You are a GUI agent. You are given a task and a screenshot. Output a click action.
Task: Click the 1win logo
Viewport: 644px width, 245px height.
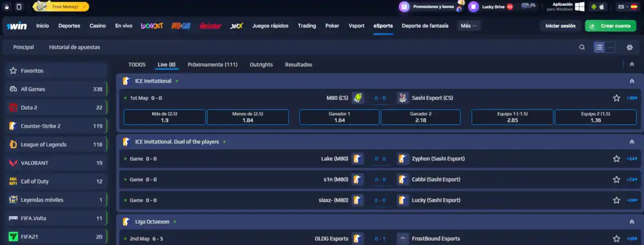pyautogui.click(x=18, y=26)
